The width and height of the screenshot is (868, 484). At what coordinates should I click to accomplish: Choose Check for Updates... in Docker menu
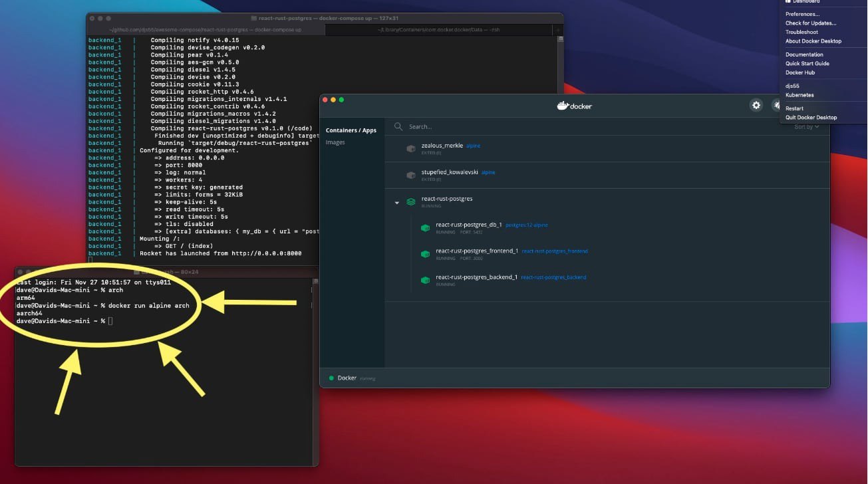coord(811,23)
